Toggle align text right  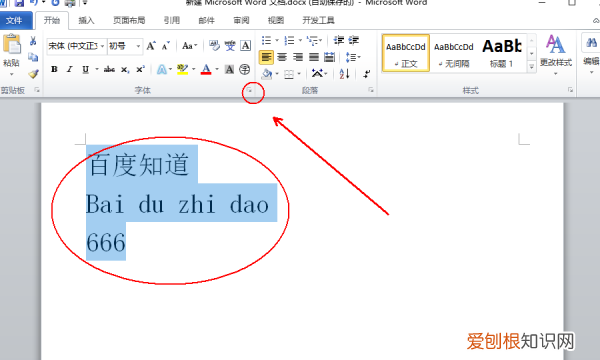[x=298, y=57]
